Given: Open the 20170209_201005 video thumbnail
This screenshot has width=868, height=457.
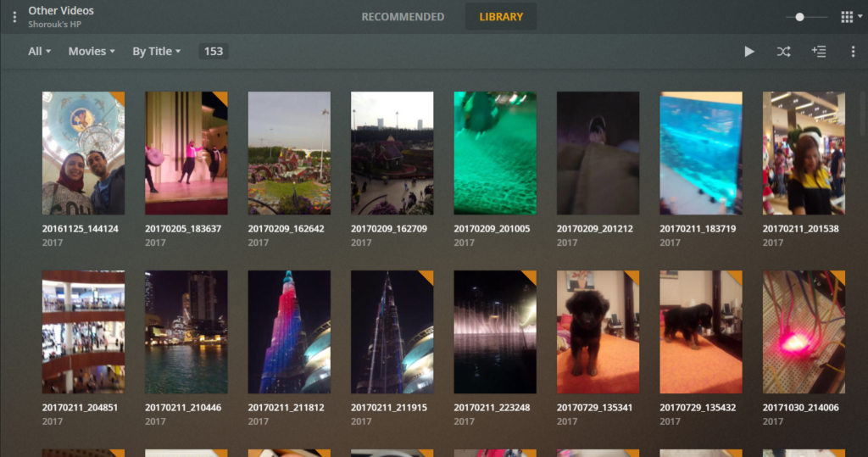Looking at the screenshot, I should 495,153.
